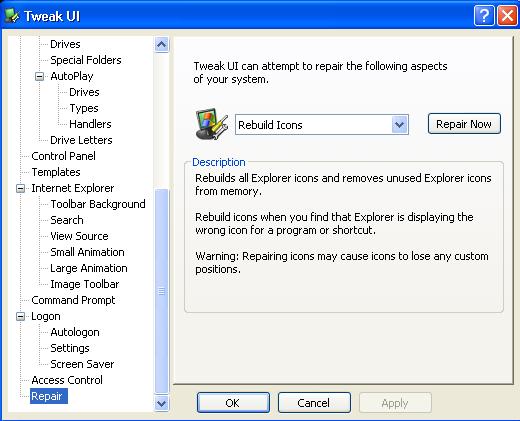Click the Tweak UI repair tool icon
The image size is (520, 421).
(212, 124)
